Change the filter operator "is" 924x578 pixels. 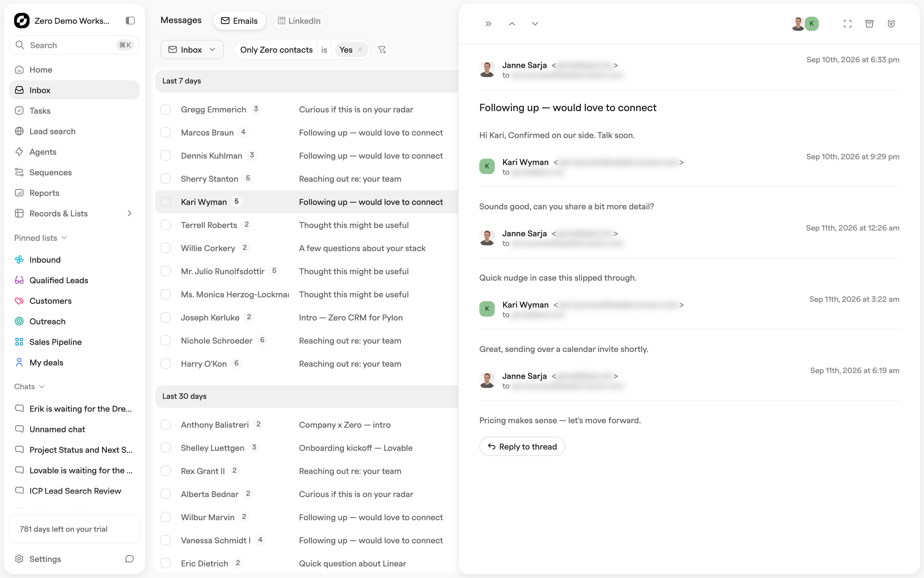324,50
